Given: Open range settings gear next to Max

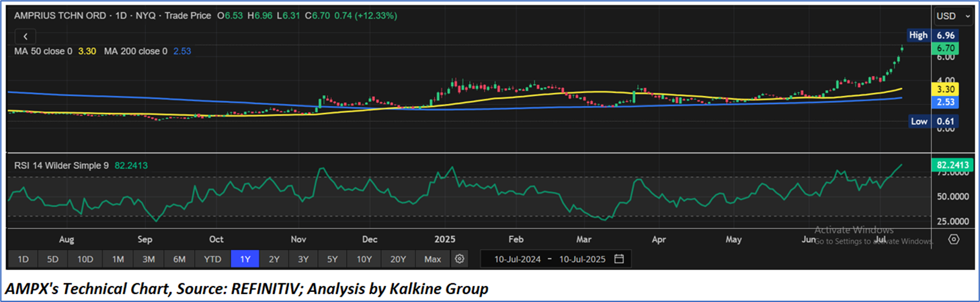Looking at the screenshot, I should [459, 259].
